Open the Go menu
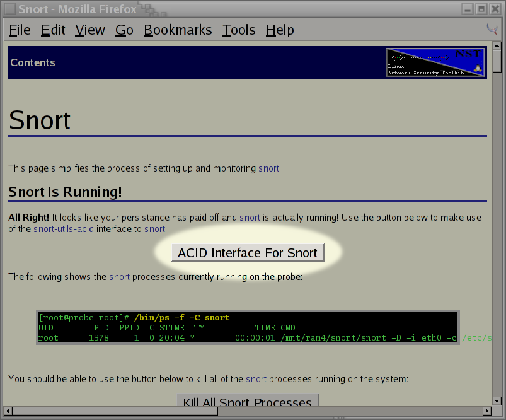 (x=124, y=30)
